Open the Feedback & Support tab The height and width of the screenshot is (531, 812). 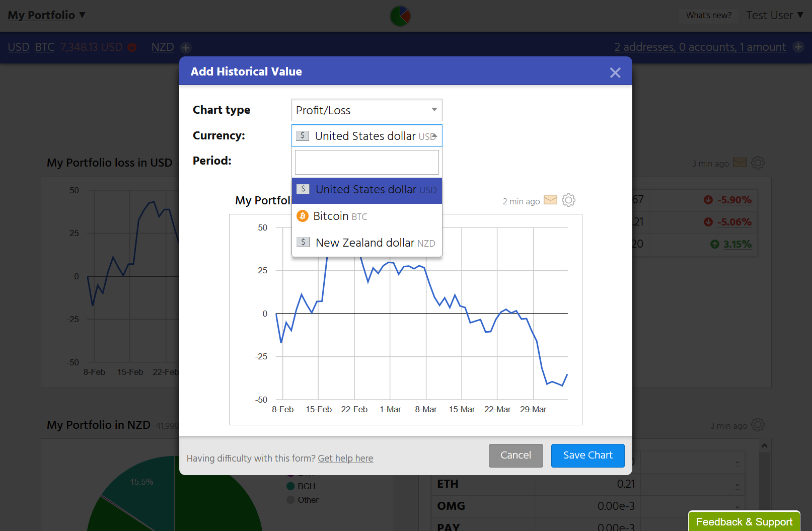pyautogui.click(x=744, y=521)
